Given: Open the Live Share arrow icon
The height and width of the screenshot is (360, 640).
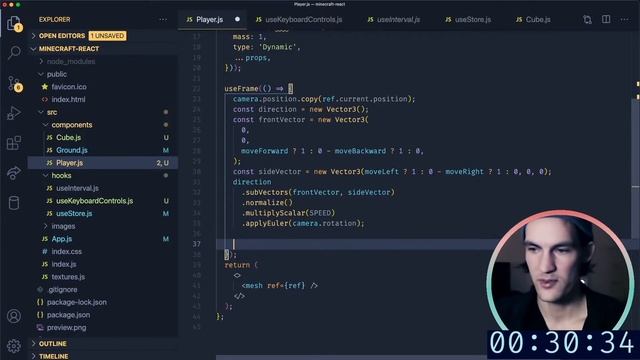Looking at the screenshot, I should 13,173.
